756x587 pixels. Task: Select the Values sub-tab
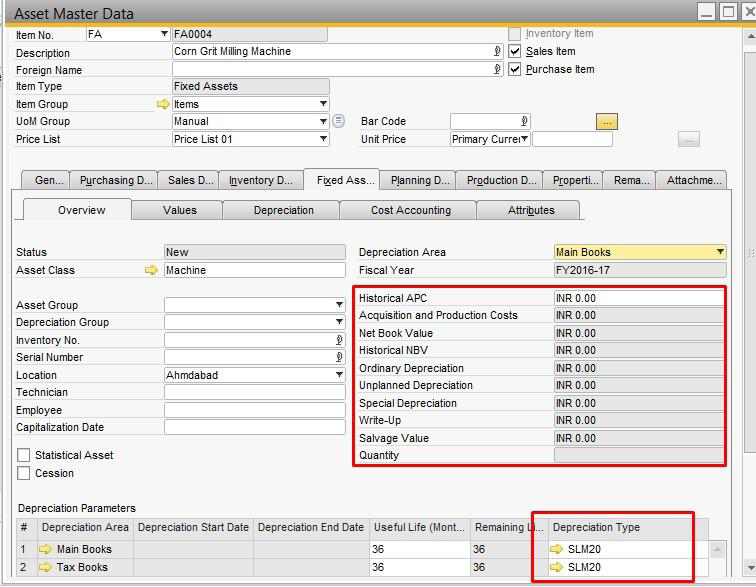(x=180, y=210)
